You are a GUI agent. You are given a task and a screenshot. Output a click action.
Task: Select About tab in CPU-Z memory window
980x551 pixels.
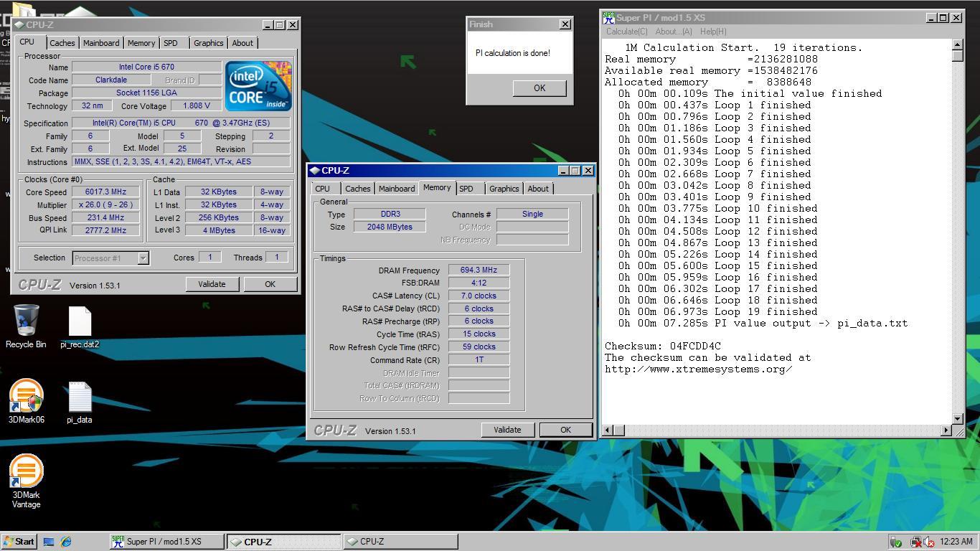click(538, 189)
